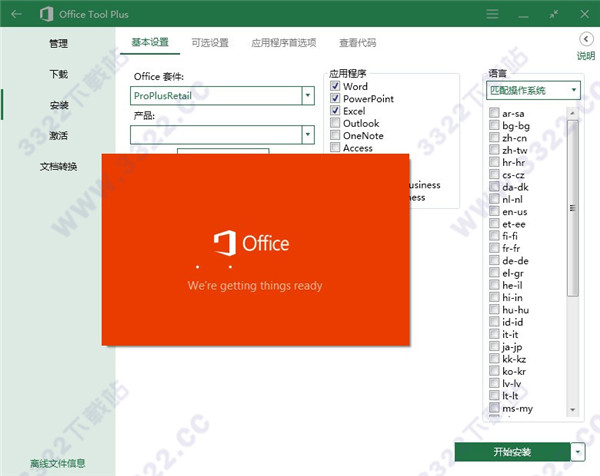Check the zh-cn language checkbox

point(494,137)
